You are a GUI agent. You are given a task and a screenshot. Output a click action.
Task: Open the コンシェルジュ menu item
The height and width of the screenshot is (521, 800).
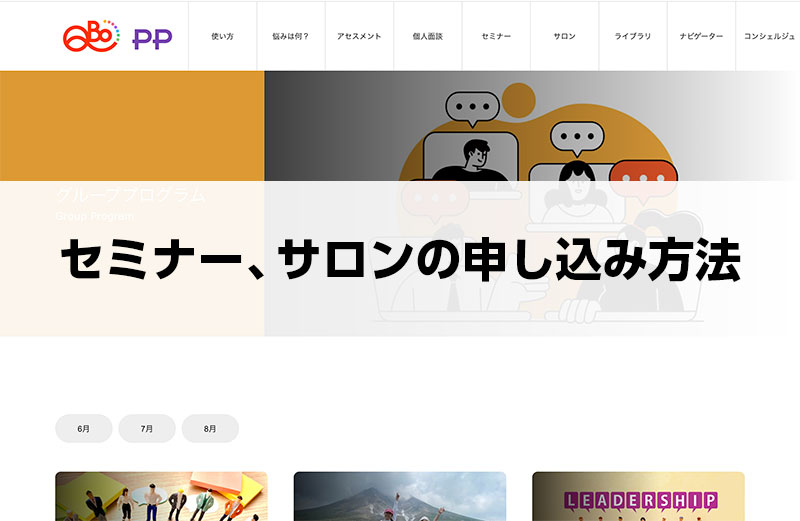pos(769,36)
